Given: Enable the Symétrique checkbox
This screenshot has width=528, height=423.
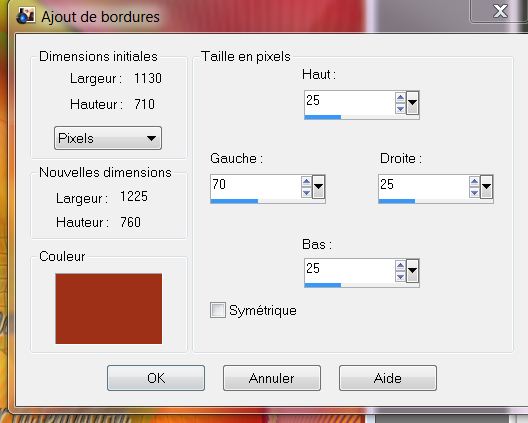Looking at the screenshot, I should (218, 310).
